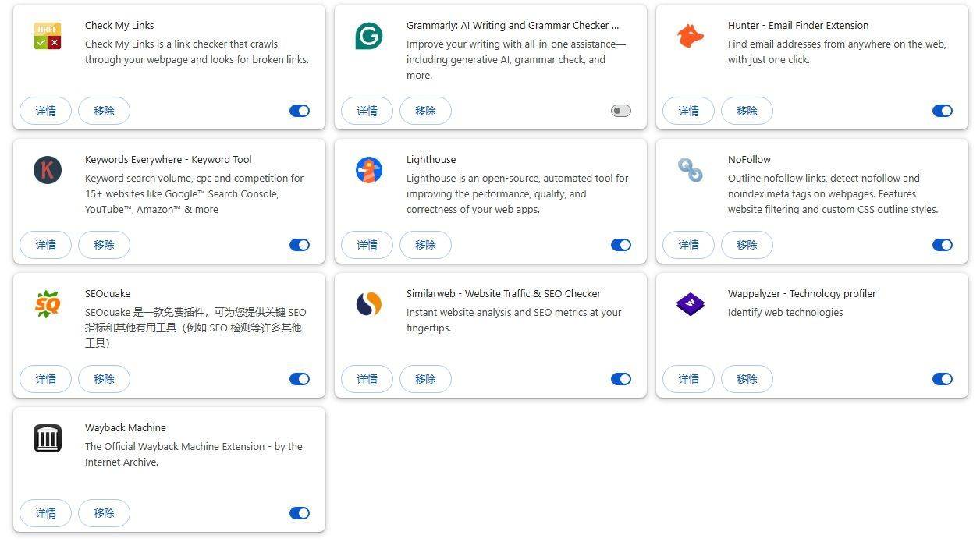Open 详情 for Keywords Everywhere
The image size is (980, 542).
tap(45, 245)
